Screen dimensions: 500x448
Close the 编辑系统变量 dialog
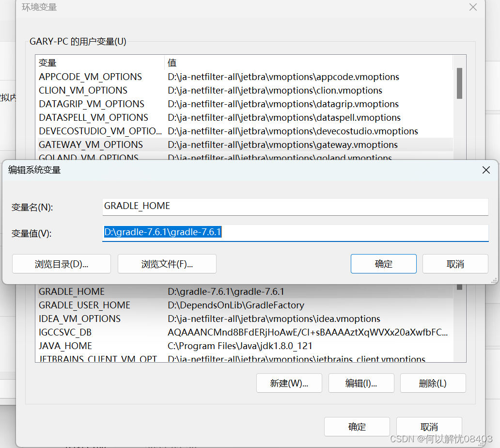486,170
